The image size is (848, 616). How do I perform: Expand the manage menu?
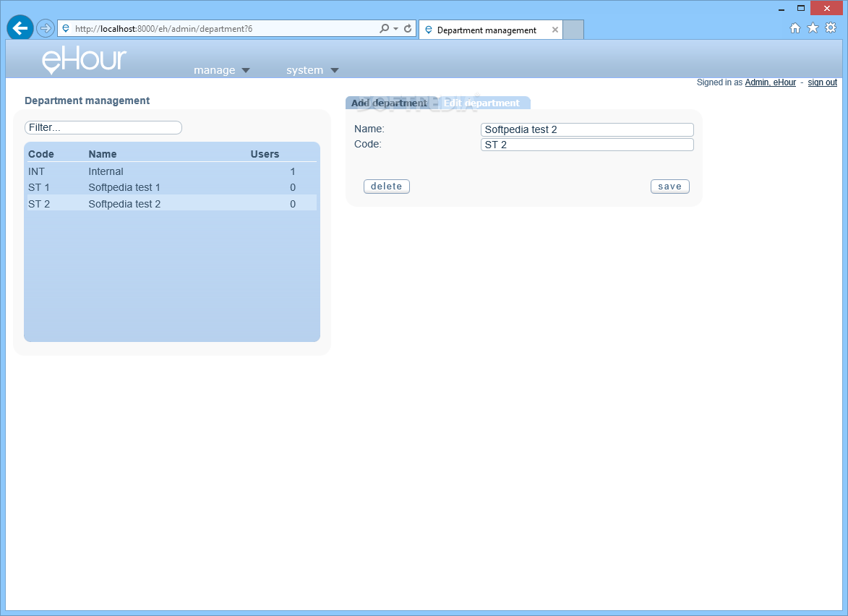(x=222, y=70)
